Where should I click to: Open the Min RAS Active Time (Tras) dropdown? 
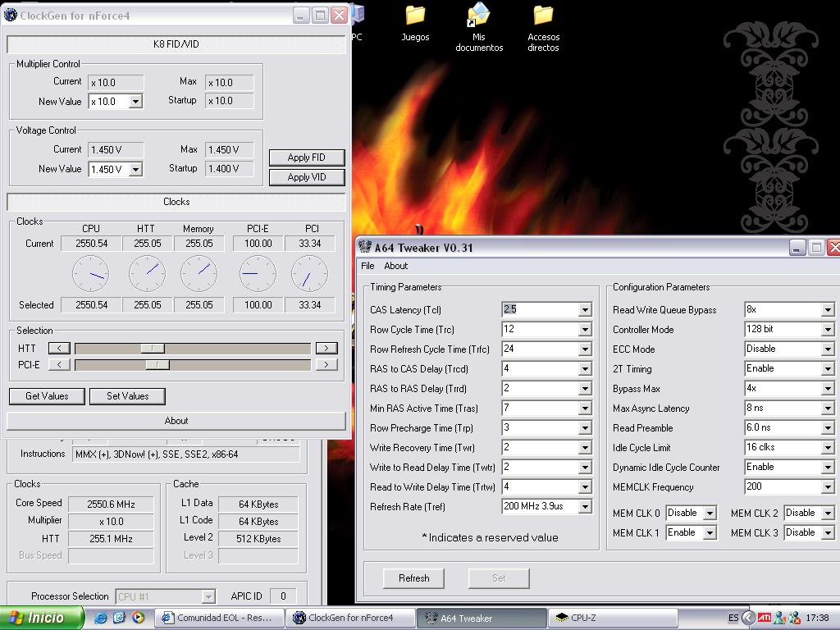tap(585, 409)
